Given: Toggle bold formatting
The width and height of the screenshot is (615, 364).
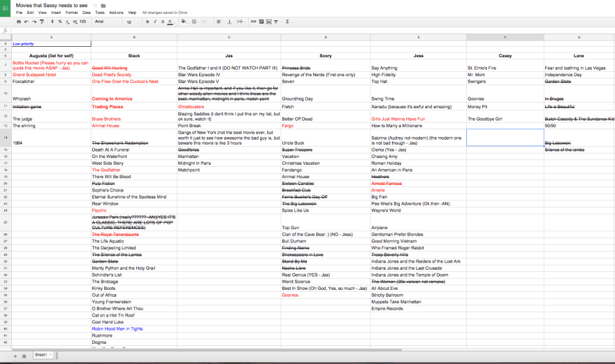Looking at the screenshot, I should pyautogui.click(x=147, y=22).
